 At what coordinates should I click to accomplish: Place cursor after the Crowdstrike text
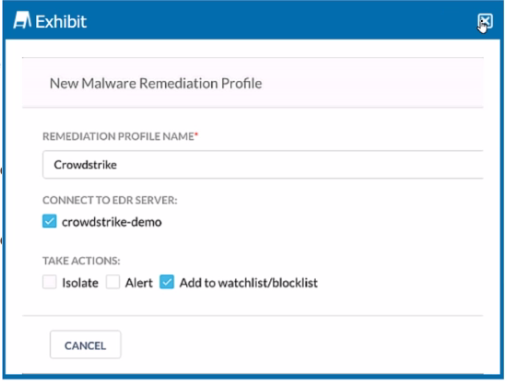point(117,165)
